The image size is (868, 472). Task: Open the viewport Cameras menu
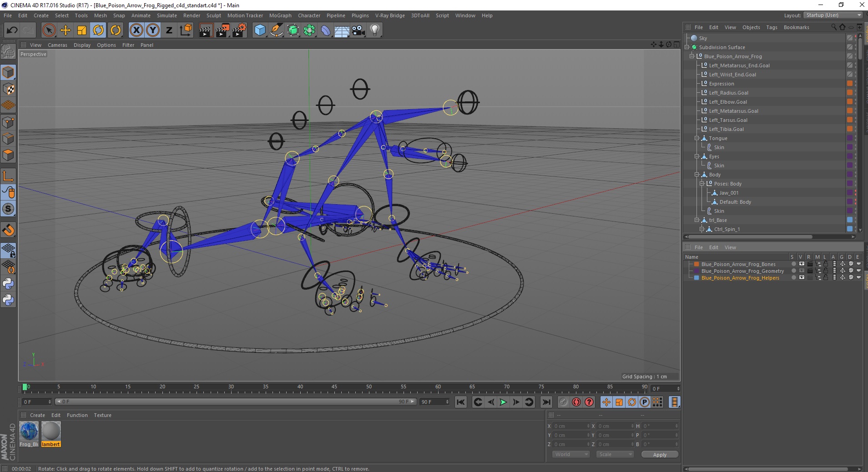(57, 45)
